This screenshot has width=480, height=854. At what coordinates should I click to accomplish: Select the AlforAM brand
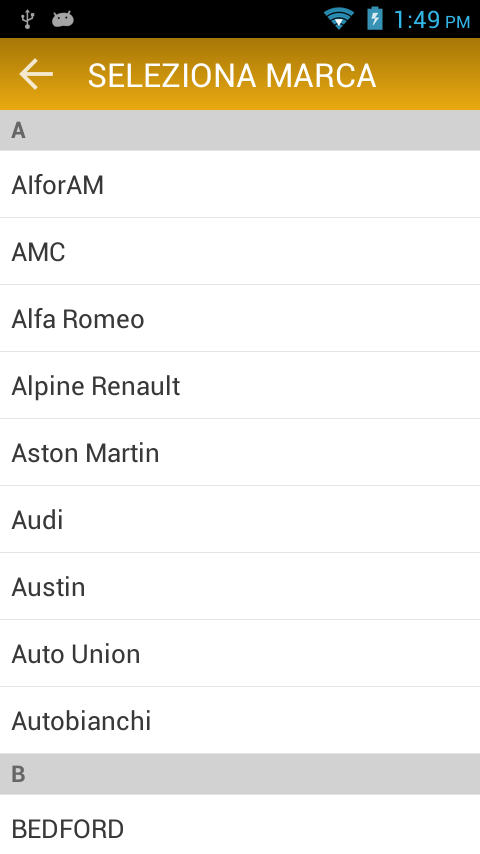(240, 184)
